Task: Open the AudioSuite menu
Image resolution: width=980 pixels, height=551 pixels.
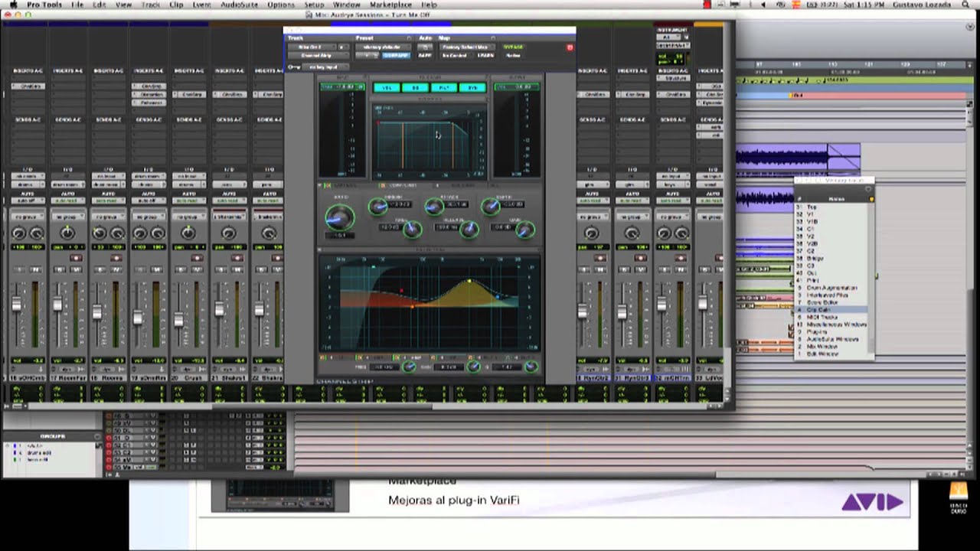Action: 239,5
